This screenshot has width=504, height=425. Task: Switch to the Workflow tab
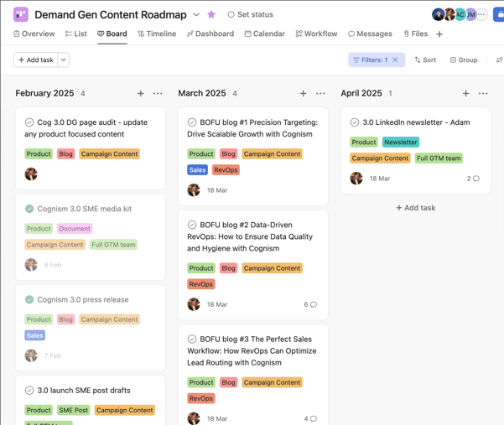click(317, 34)
